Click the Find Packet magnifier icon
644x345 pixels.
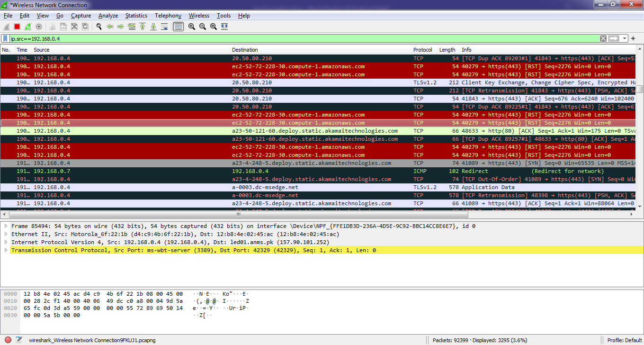(99, 27)
